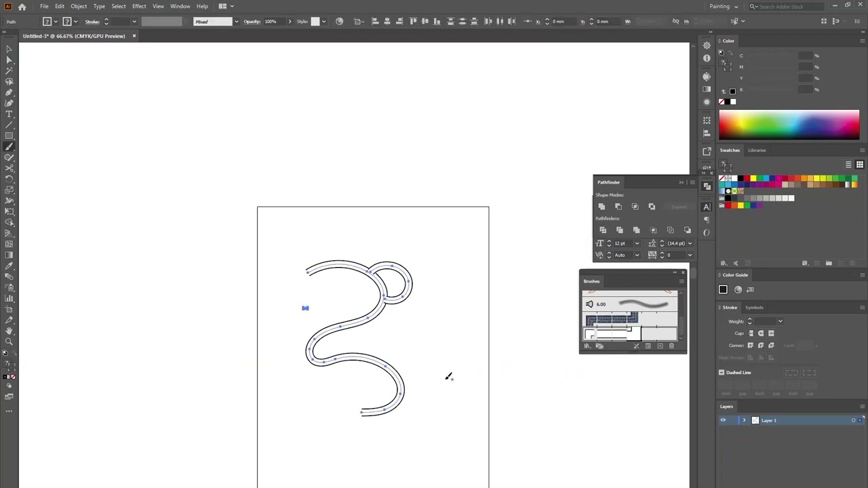Open the Character panel icon in dock
Viewport: 868px width, 488px height.
[707, 207]
